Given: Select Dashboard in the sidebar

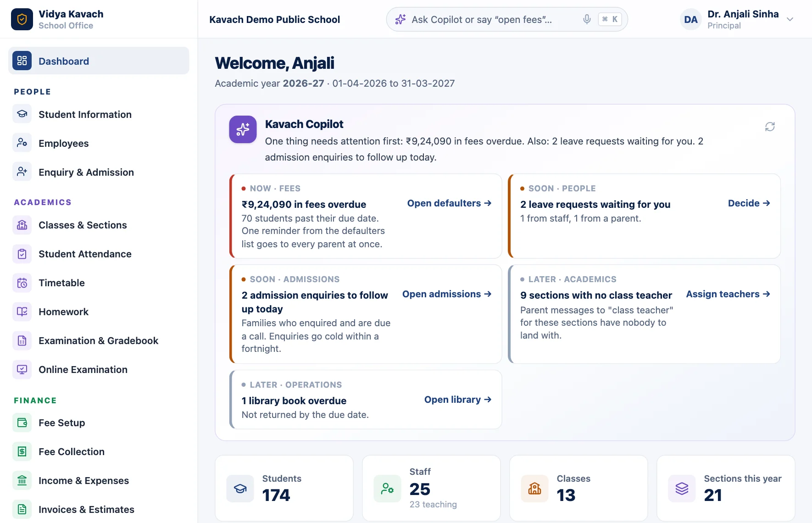Looking at the screenshot, I should (99, 61).
